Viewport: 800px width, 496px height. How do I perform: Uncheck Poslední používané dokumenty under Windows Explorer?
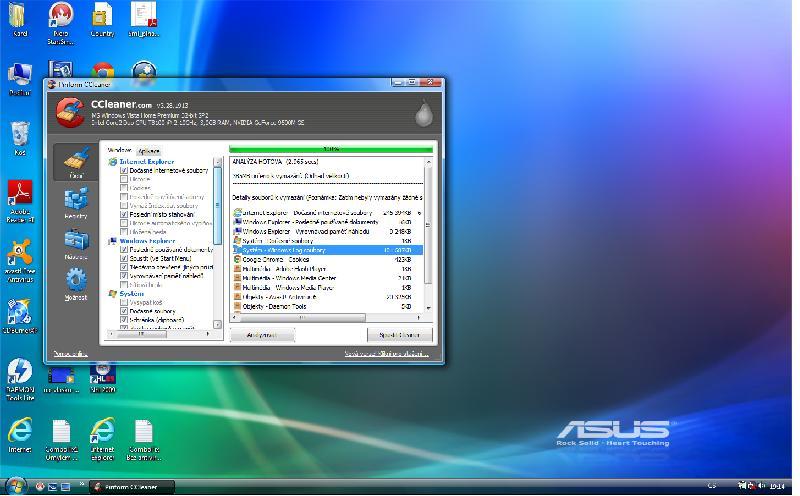[123, 250]
